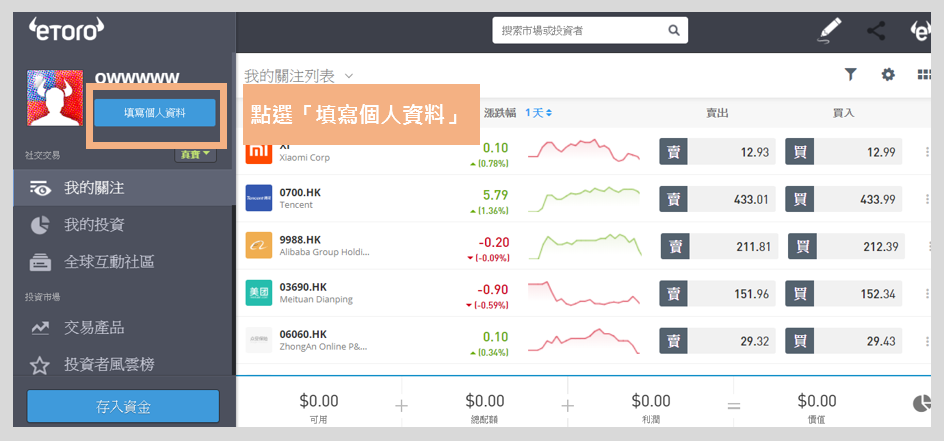Open 交易產品 in sidebar
The width and height of the screenshot is (944, 441).
[123, 328]
